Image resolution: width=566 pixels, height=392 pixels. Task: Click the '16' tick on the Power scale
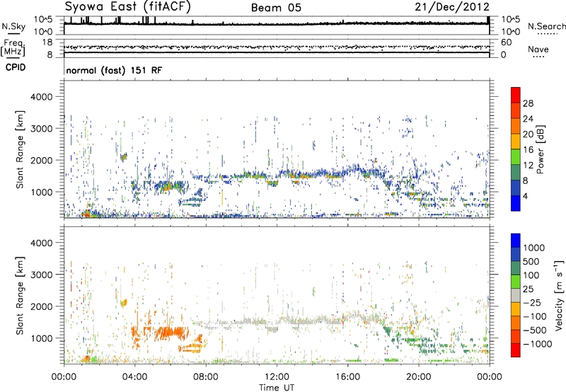tap(528, 150)
